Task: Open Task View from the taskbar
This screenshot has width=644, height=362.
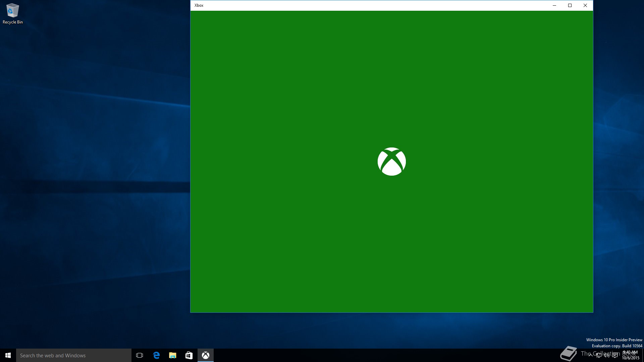Action: tap(140, 355)
